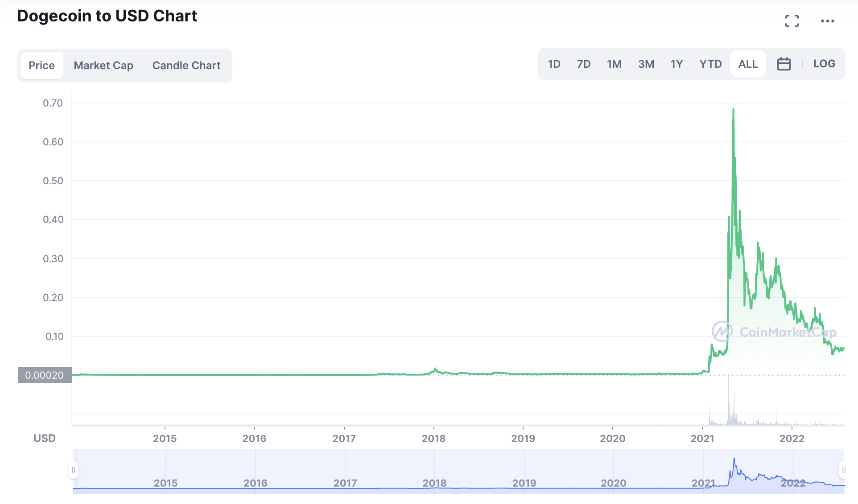Click the Dogecoin to USD Chart title
Viewport: 858px width, 504px height.
click(107, 16)
